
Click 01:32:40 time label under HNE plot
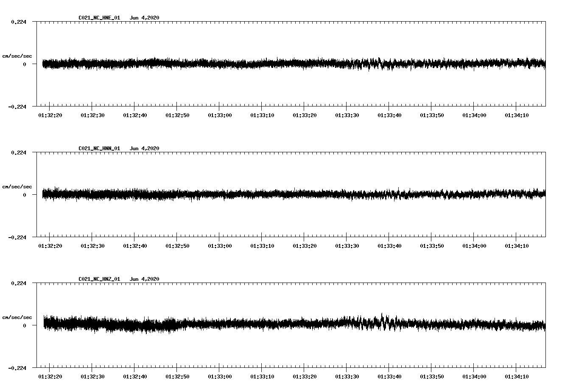135,115
